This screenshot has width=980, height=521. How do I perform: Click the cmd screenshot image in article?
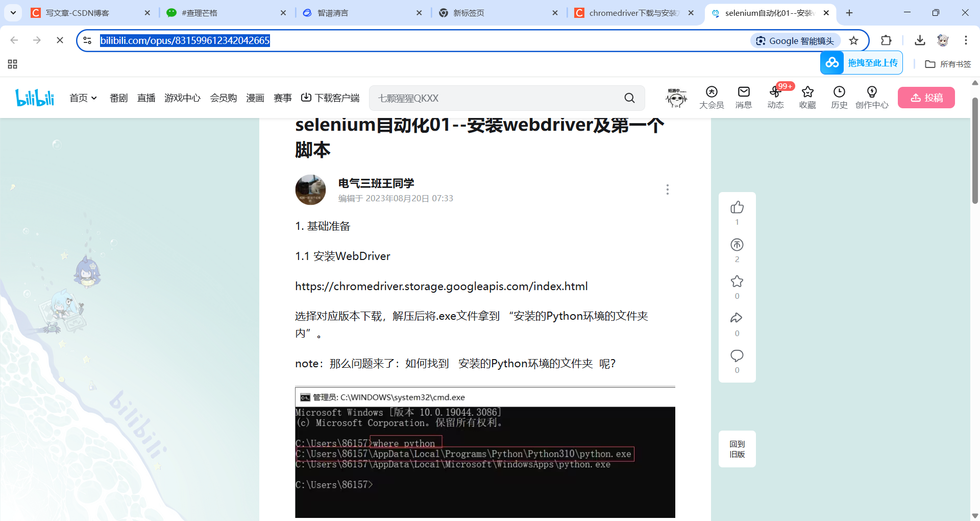pos(485,453)
